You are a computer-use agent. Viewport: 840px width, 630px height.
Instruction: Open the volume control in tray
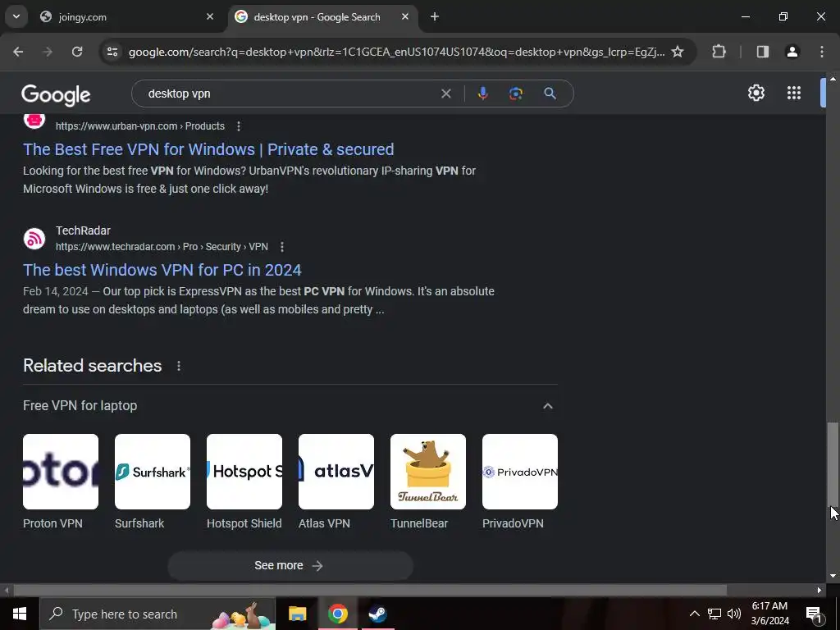point(734,614)
